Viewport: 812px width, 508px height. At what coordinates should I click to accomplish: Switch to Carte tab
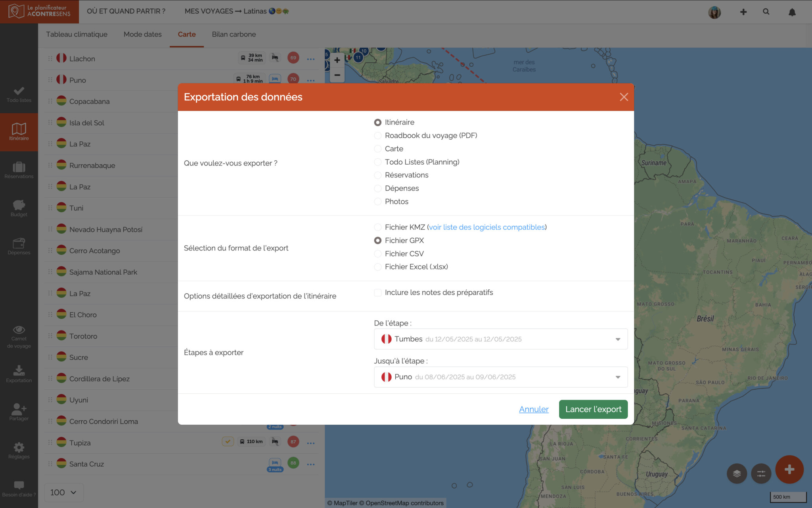pos(186,35)
